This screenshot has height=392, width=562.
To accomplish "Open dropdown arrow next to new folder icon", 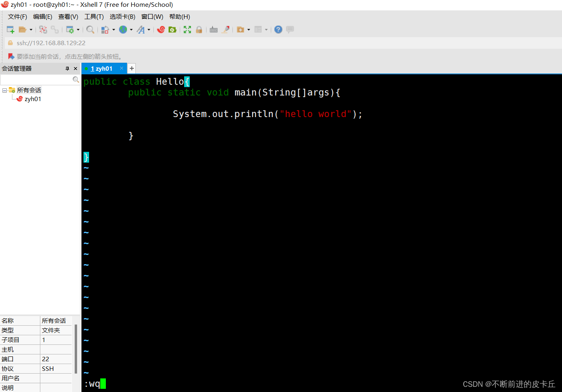I will pyautogui.click(x=248, y=30).
